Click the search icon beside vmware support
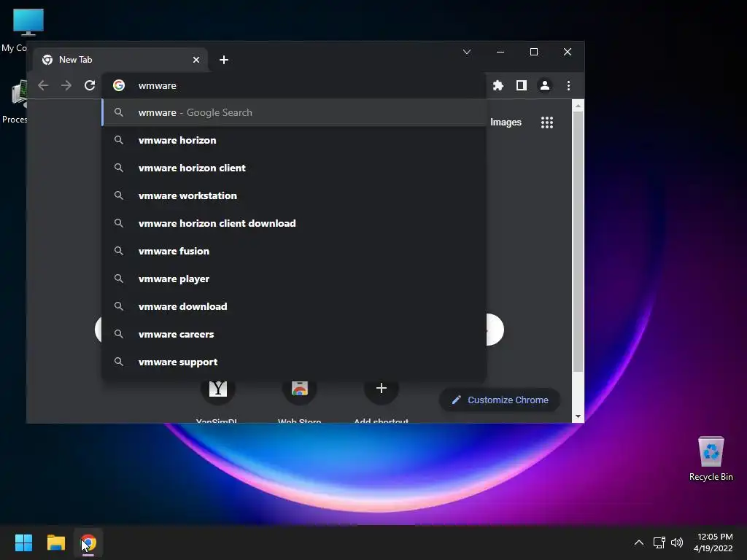 [119, 362]
